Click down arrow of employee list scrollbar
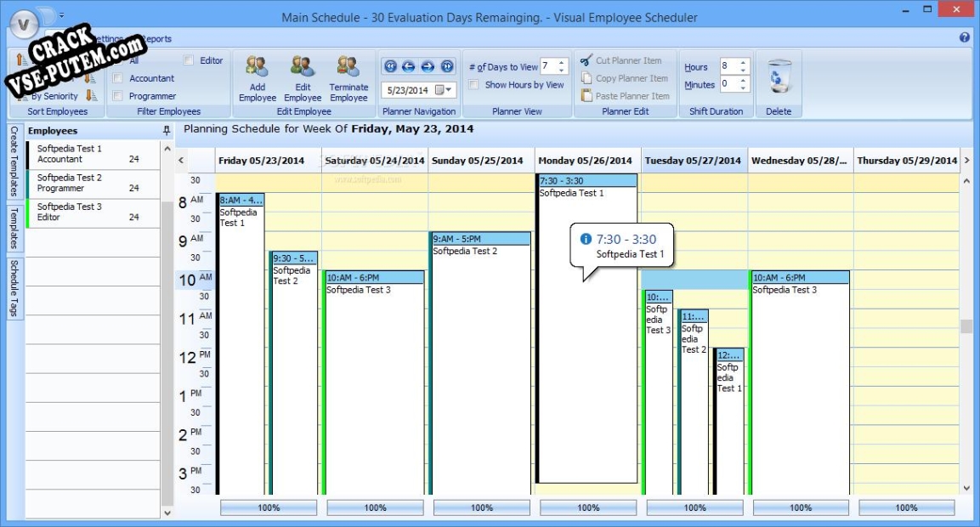The width and height of the screenshot is (980, 527). point(167,513)
